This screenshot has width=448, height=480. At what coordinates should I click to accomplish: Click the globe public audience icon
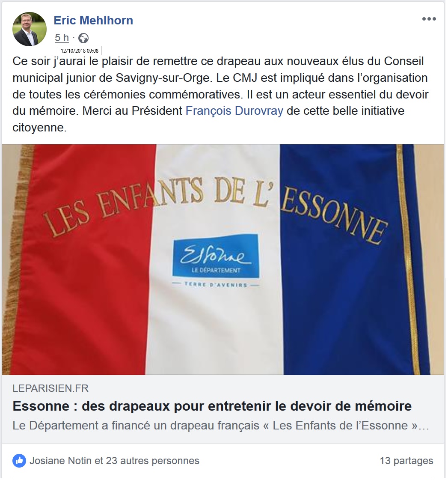tap(83, 38)
